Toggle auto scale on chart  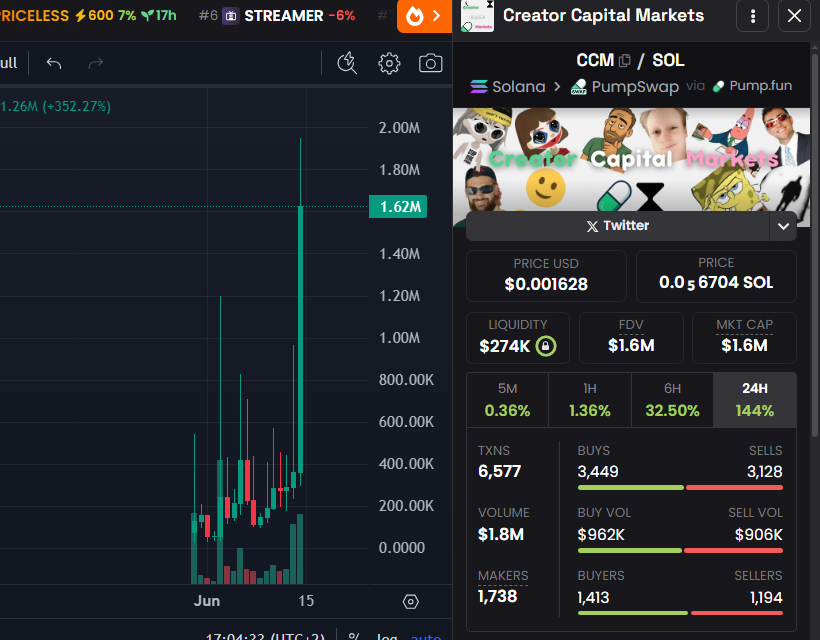[x=426, y=636]
